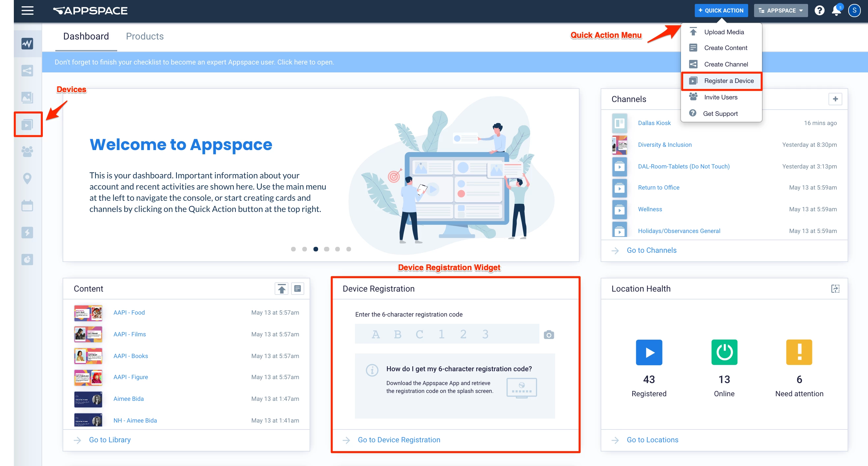Add a channel with plus button

(835, 99)
